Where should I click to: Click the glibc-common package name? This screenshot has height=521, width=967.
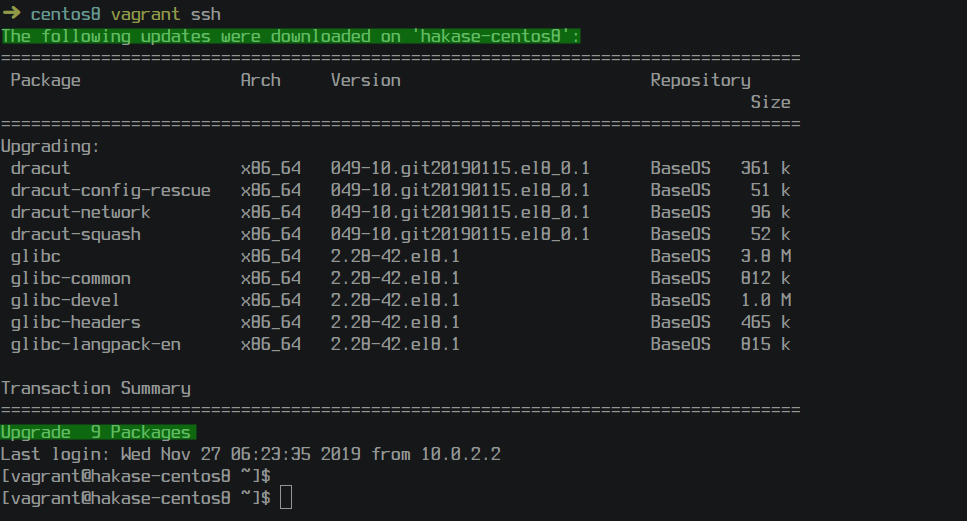click(70, 279)
